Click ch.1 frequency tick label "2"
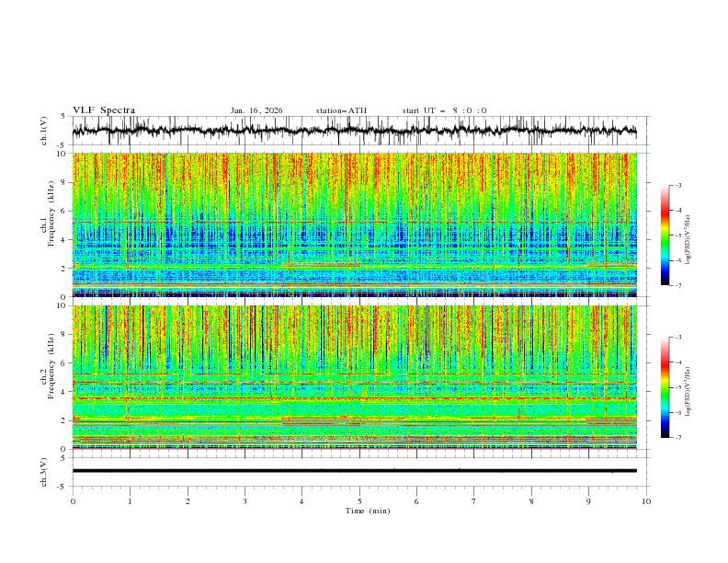This screenshot has width=728, height=563. [x=65, y=269]
